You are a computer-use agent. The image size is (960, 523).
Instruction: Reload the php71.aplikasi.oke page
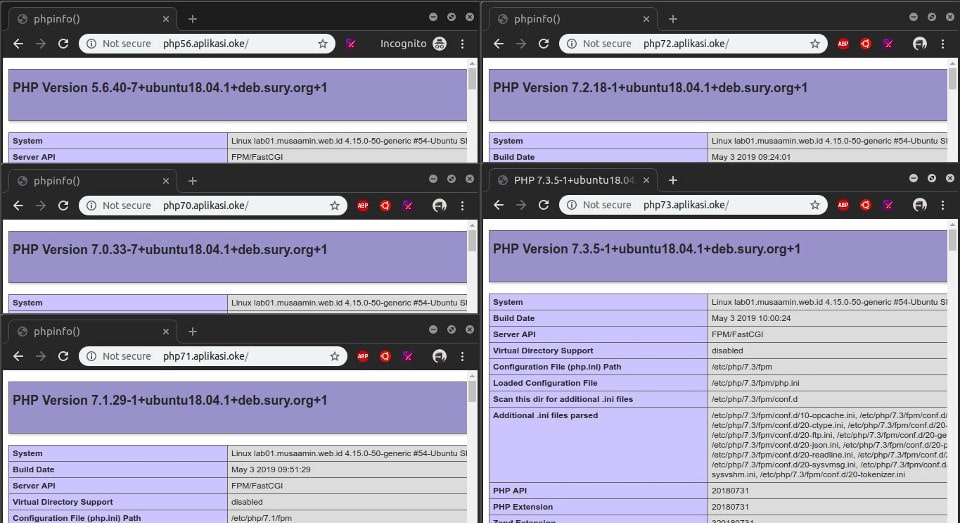[63, 356]
